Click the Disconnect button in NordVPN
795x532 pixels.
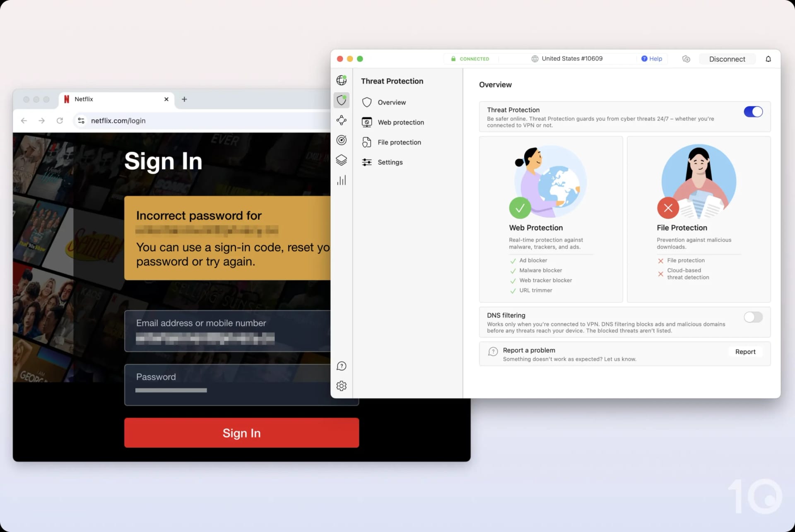click(x=727, y=59)
